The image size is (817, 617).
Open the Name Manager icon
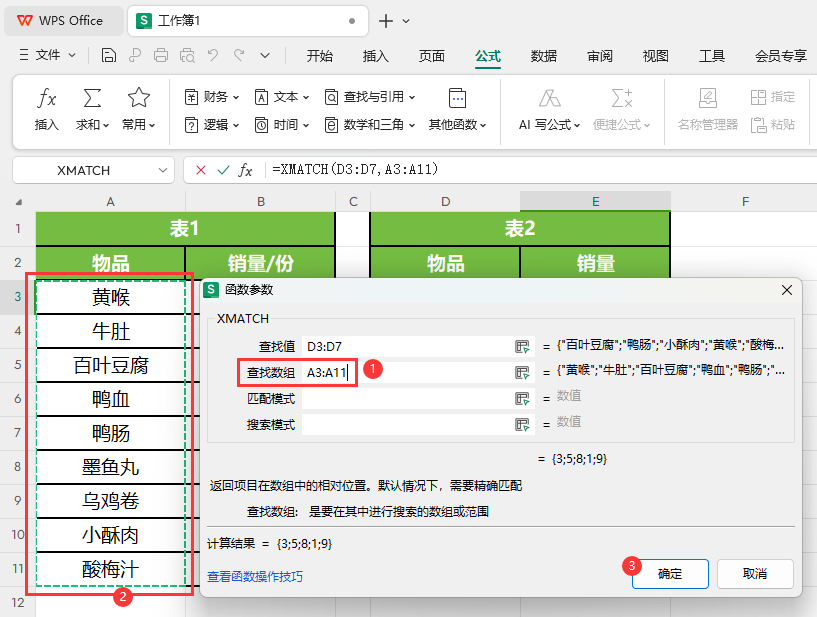(x=708, y=98)
